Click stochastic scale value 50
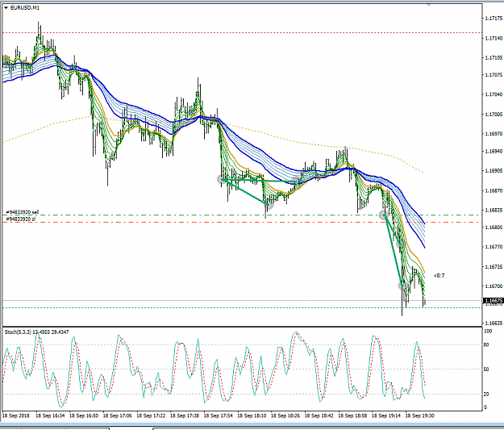 pyautogui.click(x=486, y=369)
